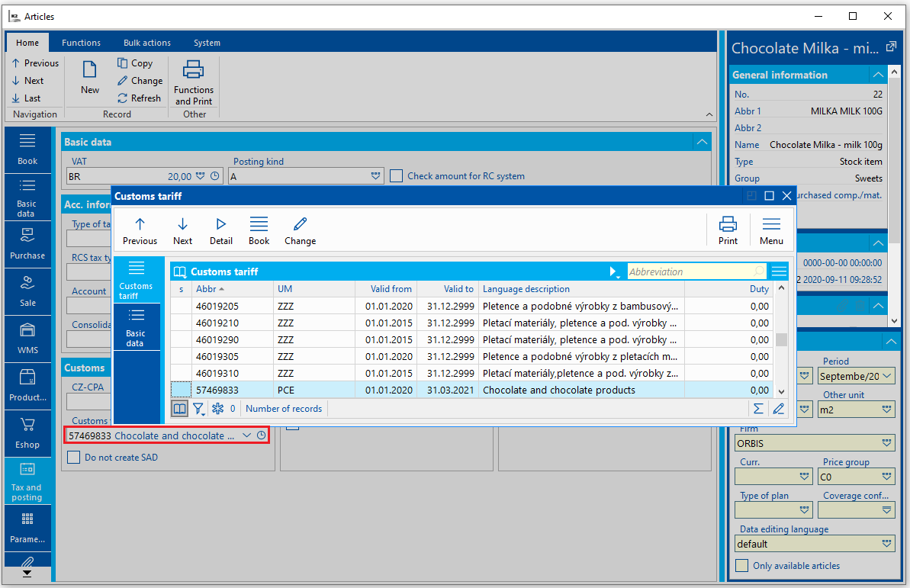Click search magnifier in Abbreviation field

(758, 272)
